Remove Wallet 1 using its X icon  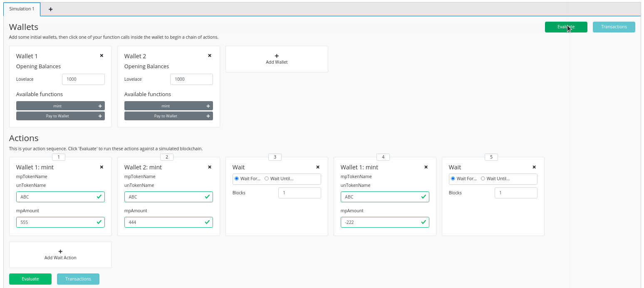tap(102, 55)
